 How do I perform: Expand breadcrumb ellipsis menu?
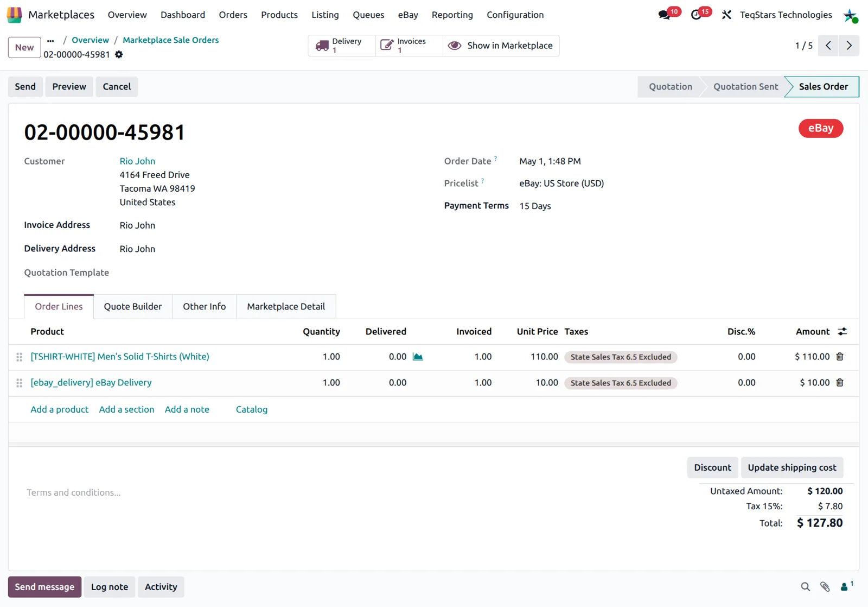tap(50, 41)
